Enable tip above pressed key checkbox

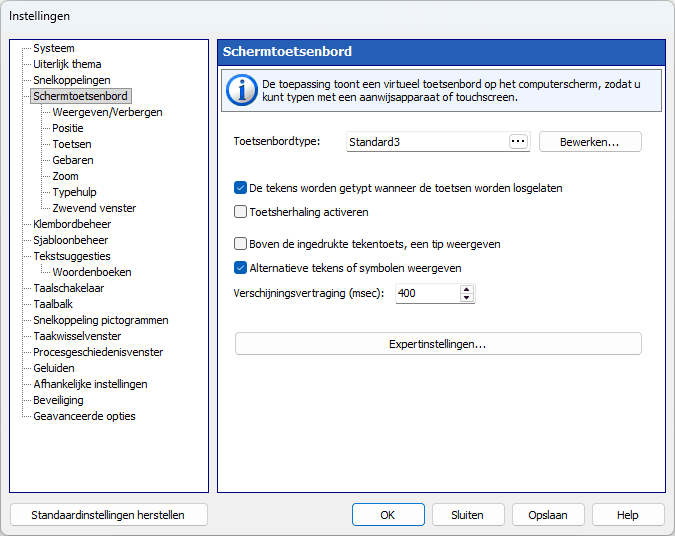240,244
